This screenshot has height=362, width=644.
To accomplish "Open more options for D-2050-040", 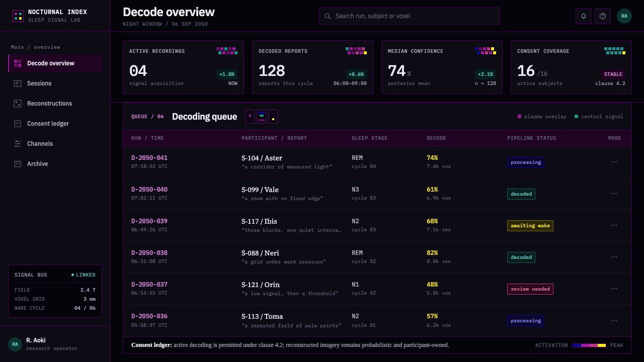I will click(614, 194).
